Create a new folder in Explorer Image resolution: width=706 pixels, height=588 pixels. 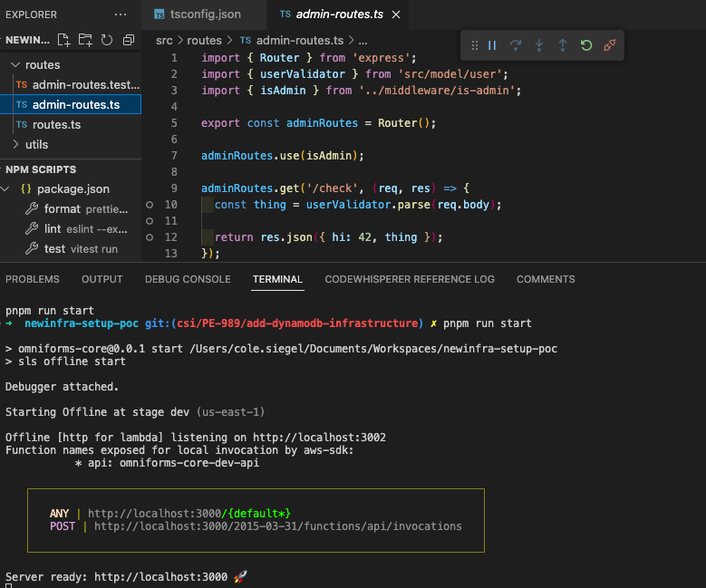pyautogui.click(x=85, y=40)
